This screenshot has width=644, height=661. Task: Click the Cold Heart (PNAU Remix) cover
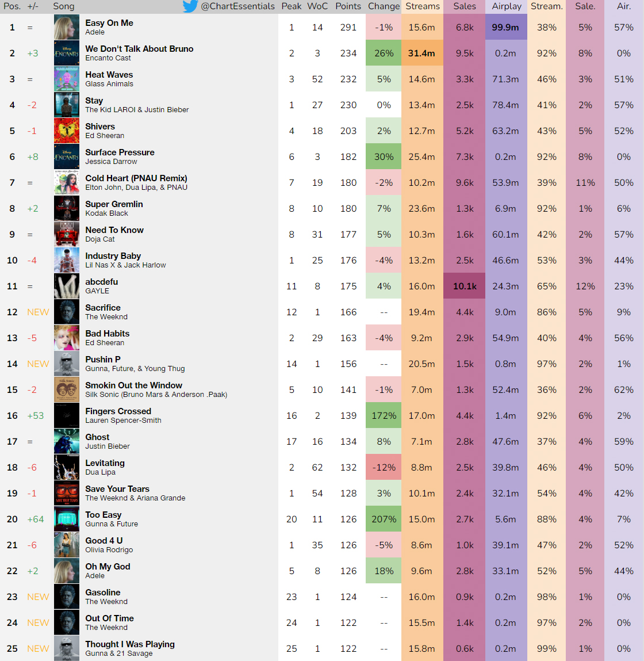tap(67, 182)
